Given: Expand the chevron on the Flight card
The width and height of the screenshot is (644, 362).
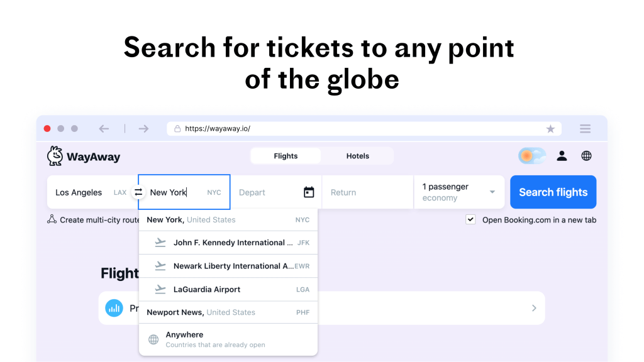Looking at the screenshot, I should [534, 308].
